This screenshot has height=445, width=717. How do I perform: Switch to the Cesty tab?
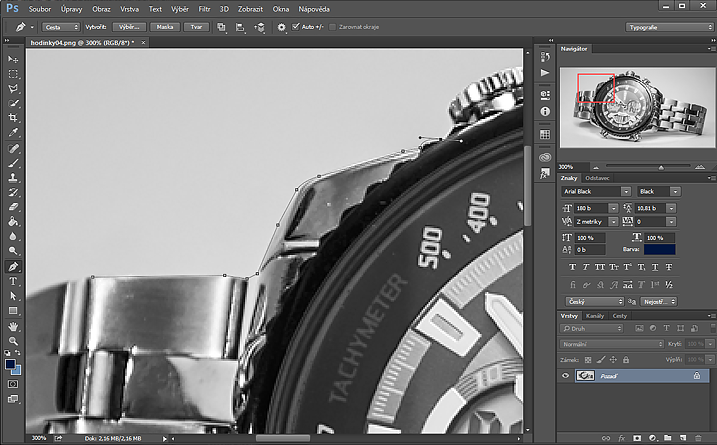(x=620, y=316)
